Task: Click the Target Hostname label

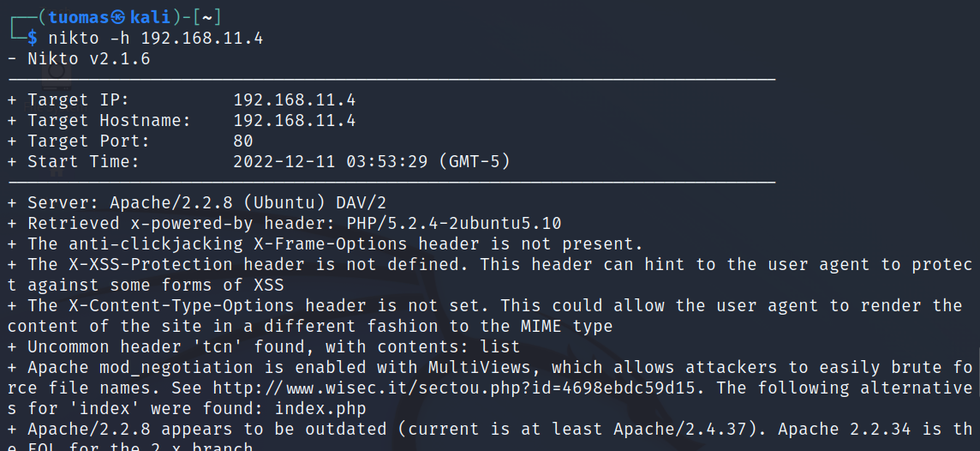Action: (x=109, y=120)
